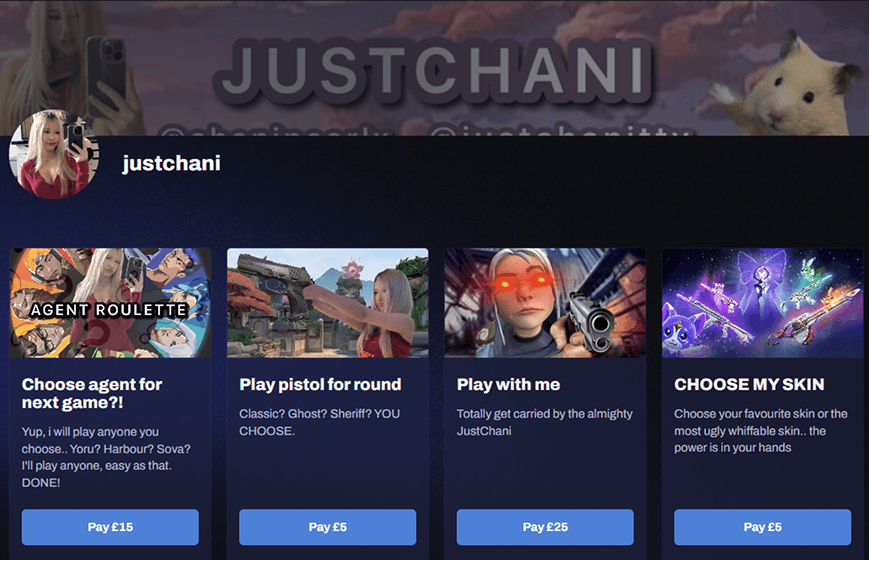Viewport: 870px width, 561px height.
Task: Click the Pay £15 button
Action: (x=110, y=527)
